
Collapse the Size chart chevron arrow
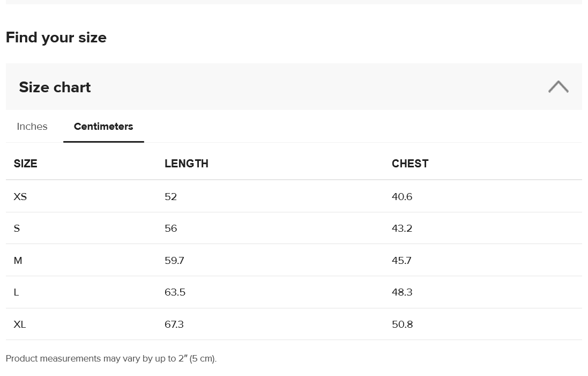click(x=558, y=87)
